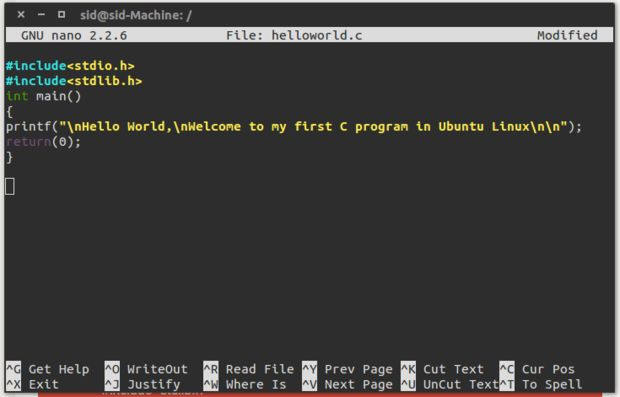Select the ^O WriteOut shortcut
The height and width of the screenshot is (397, 620).
pyautogui.click(x=146, y=369)
